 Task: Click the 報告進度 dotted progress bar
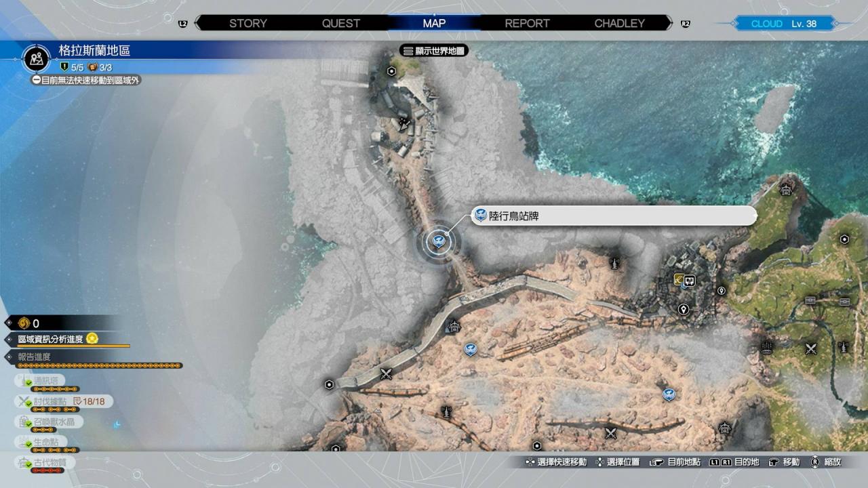[x=99, y=366]
